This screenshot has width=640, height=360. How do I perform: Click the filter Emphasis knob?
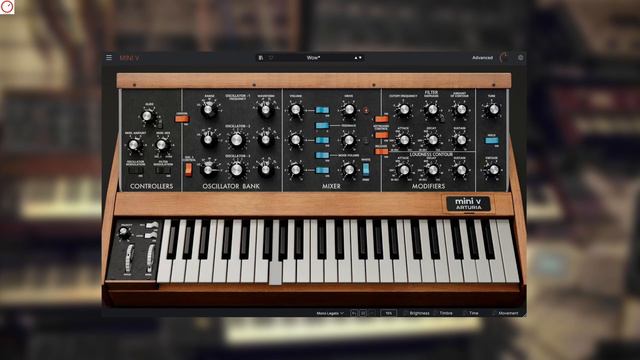click(x=432, y=109)
